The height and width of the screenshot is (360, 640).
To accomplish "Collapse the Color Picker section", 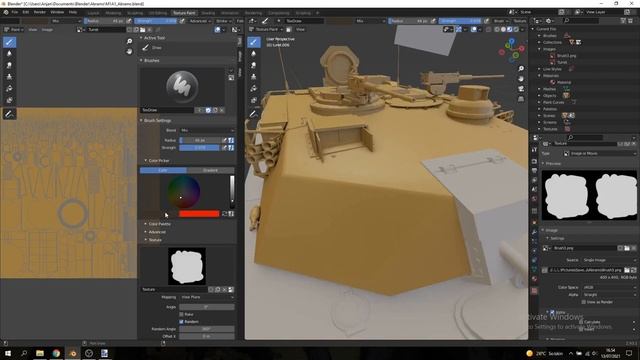I will click(146, 161).
